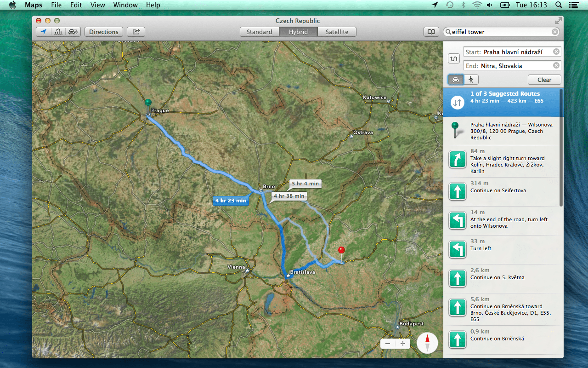
Task: Click the battery status icon
Action: 505,5
